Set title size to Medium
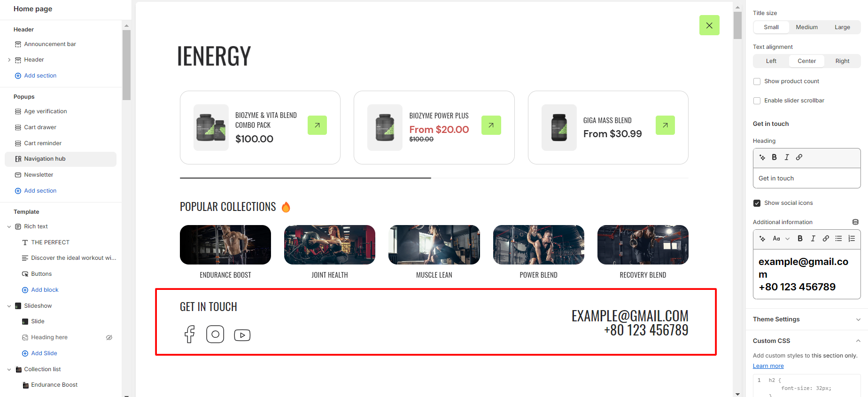This screenshot has width=868, height=397. 806,27
